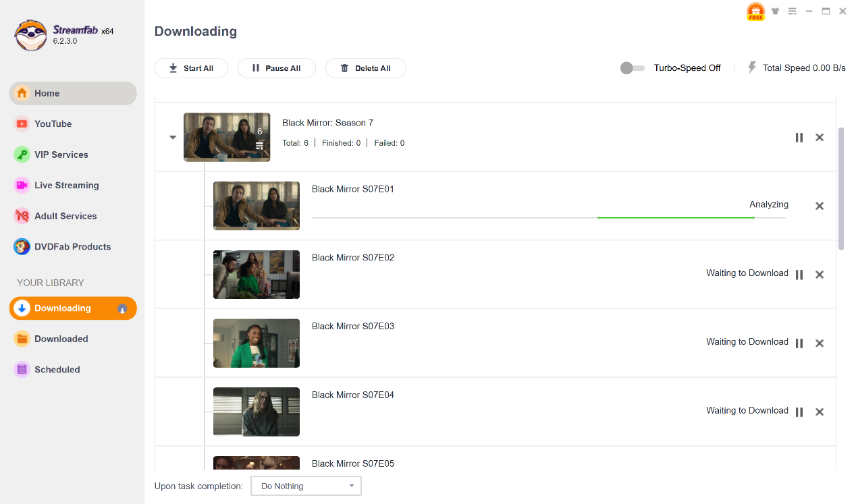Viewport: 856px width, 504px height.
Task: Open the Upon task completion dropdown
Action: [x=306, y=486]
